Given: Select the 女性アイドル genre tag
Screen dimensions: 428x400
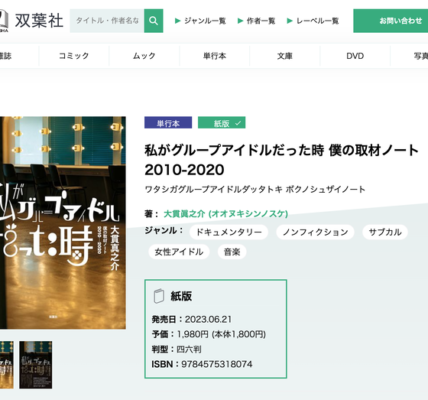Looking at the screenshot, I should pyautogui.click(x=179, y=252).
